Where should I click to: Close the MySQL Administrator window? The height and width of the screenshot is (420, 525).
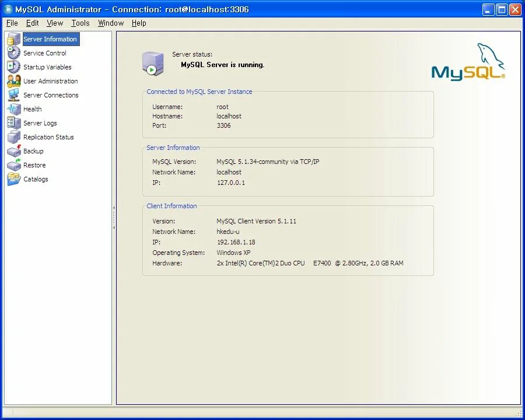515,10
